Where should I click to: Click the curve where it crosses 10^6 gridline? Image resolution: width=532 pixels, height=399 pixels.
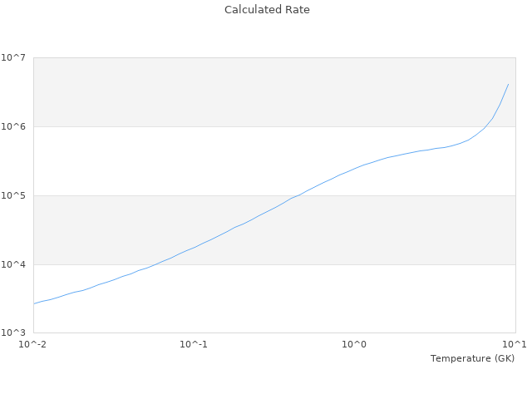485,126
